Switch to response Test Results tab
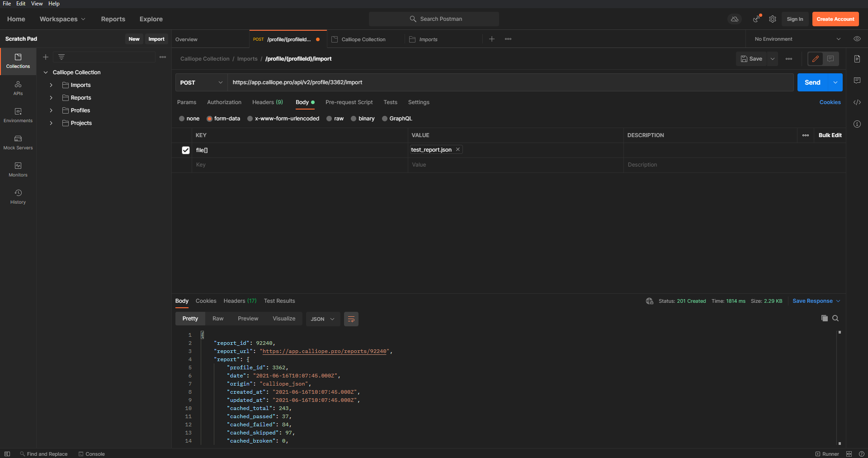Screen dimensions: 868x458 [279, 301]
